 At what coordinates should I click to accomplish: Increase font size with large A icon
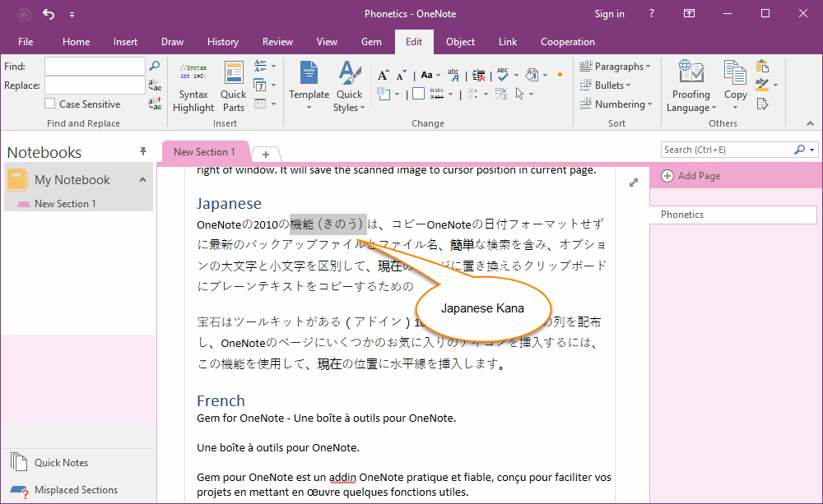pos(384,76)
